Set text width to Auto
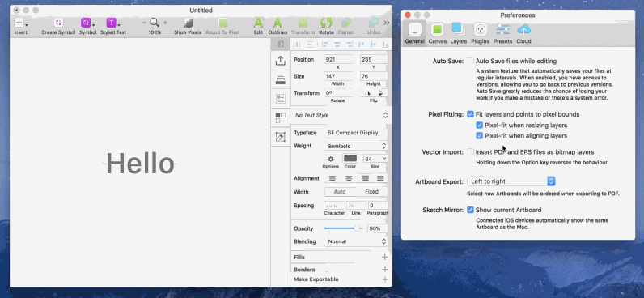 point(340,192)
